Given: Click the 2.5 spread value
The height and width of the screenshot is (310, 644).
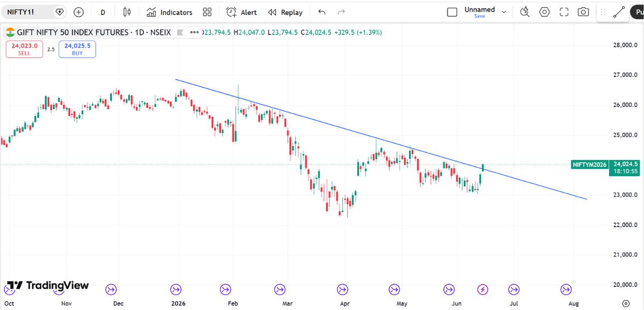Looking at the screenshot, I should click(50, 49).
